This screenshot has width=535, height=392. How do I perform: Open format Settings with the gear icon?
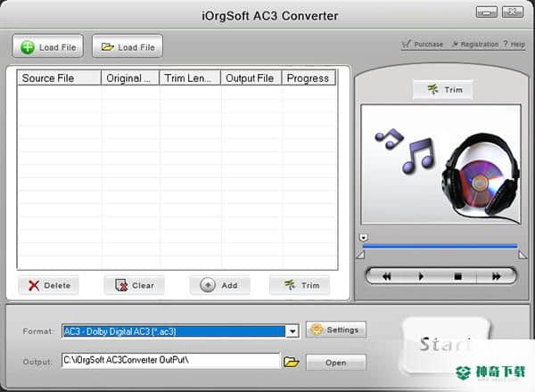[x=336, y=330]
